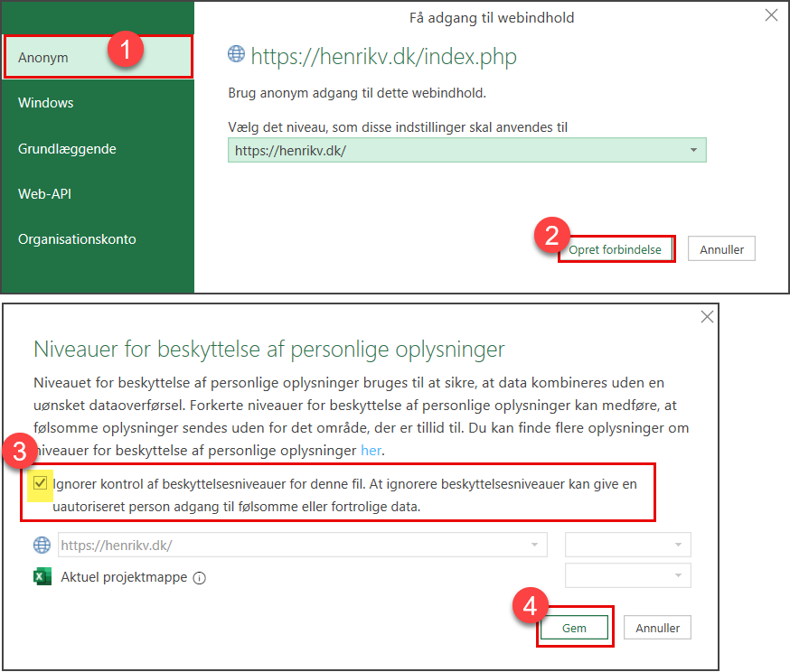790x672 pixels.
Task: Expand privacy level dropdown for henrikv.dk
Action: [x=628, y=545]
